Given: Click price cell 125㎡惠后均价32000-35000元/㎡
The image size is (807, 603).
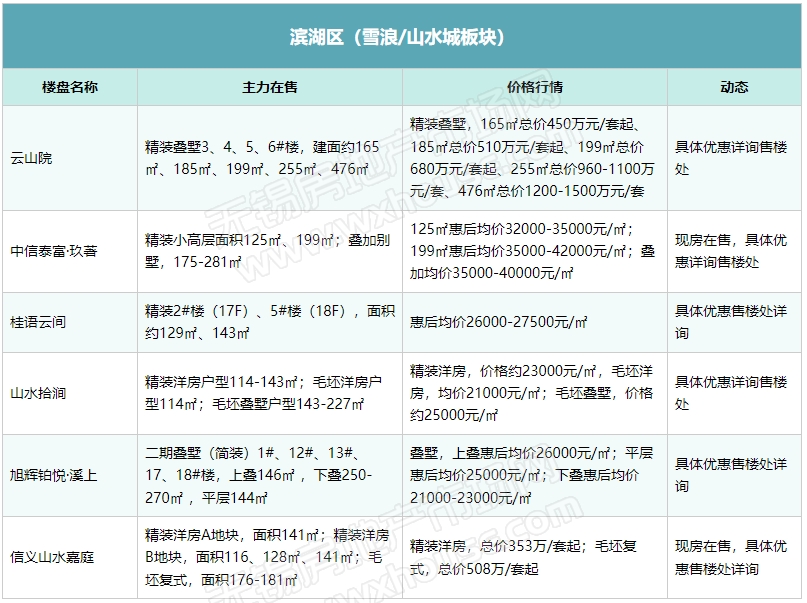Looking at the screenshot, I should click(x=535, y=251).
